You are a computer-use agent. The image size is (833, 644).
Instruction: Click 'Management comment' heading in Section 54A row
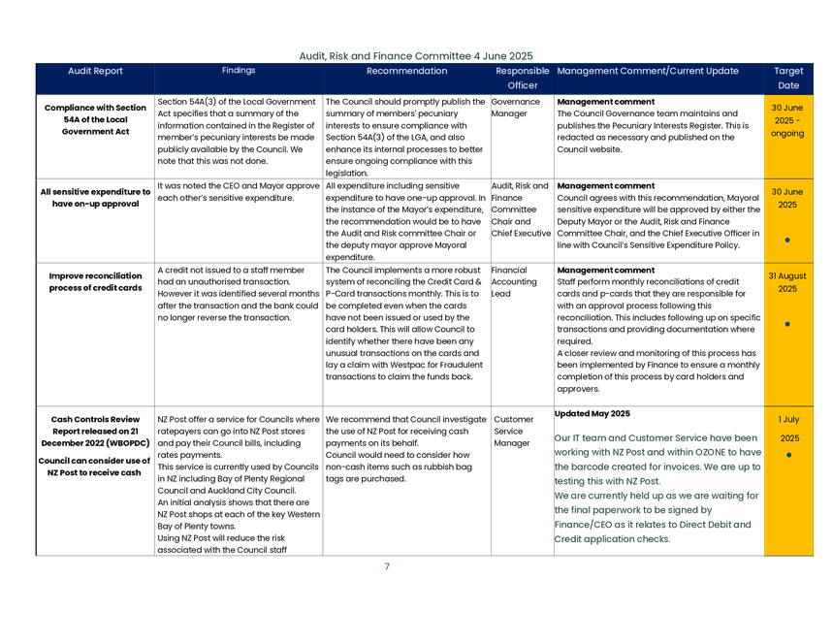point(606,102)
